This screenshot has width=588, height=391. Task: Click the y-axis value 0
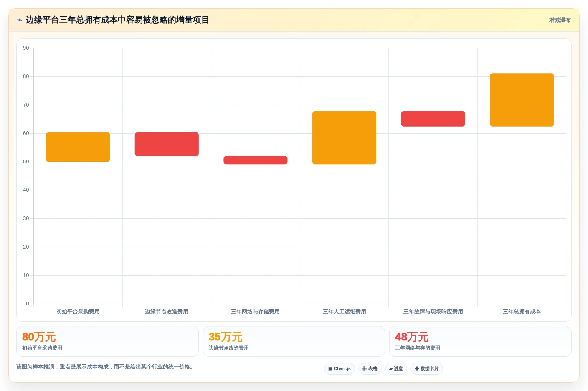coord(28,304)
